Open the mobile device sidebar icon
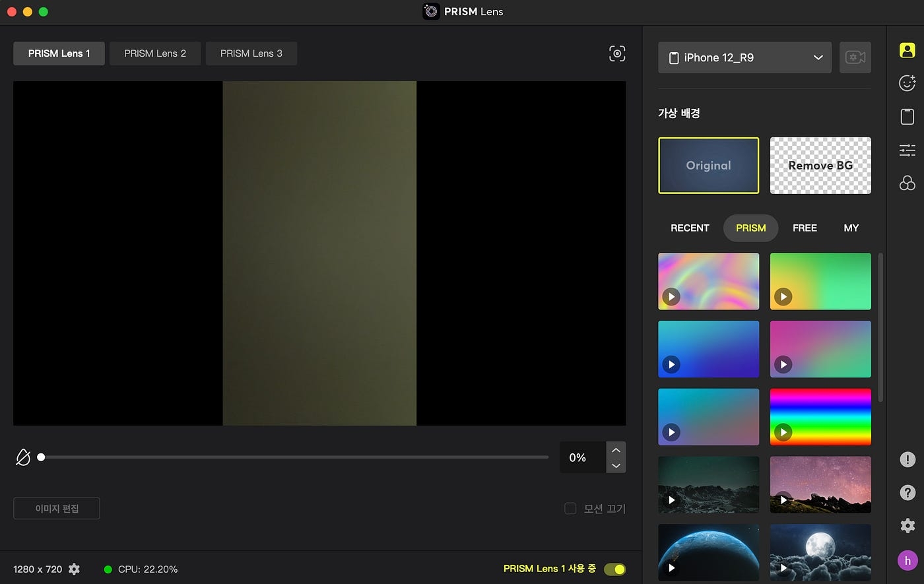The image size is (924, 584). tap(907, 117)
